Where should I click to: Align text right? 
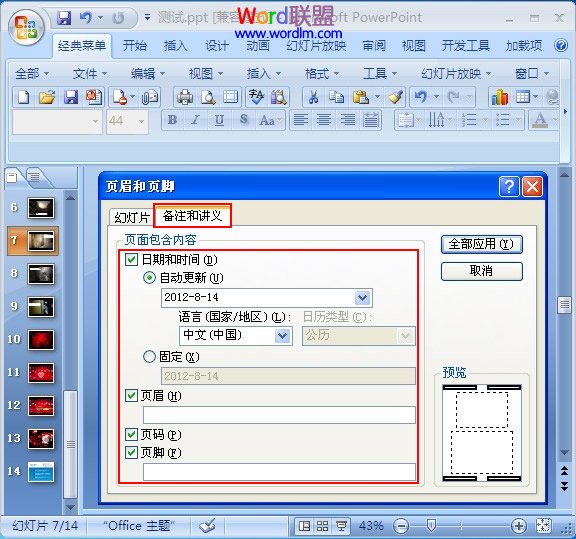tap(347, 120)
